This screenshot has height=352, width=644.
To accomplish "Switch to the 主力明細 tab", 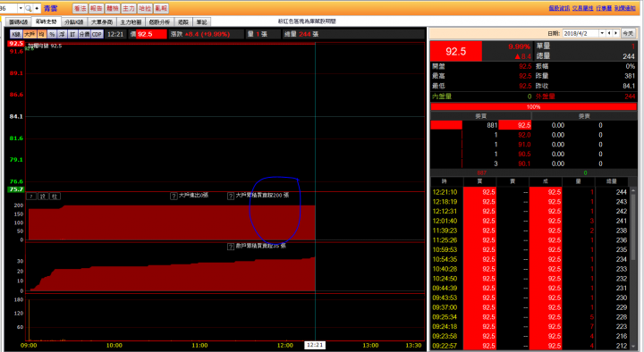I will coord(131,21).
